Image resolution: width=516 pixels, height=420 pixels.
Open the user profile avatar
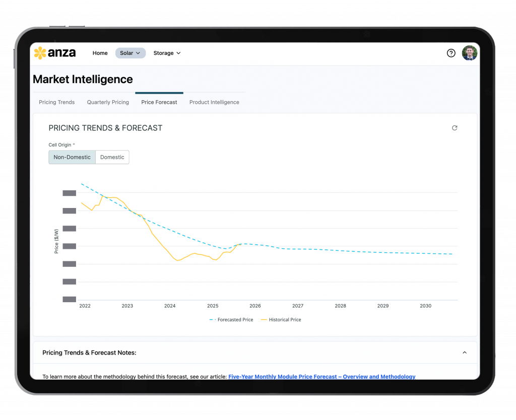click(469, 53)
